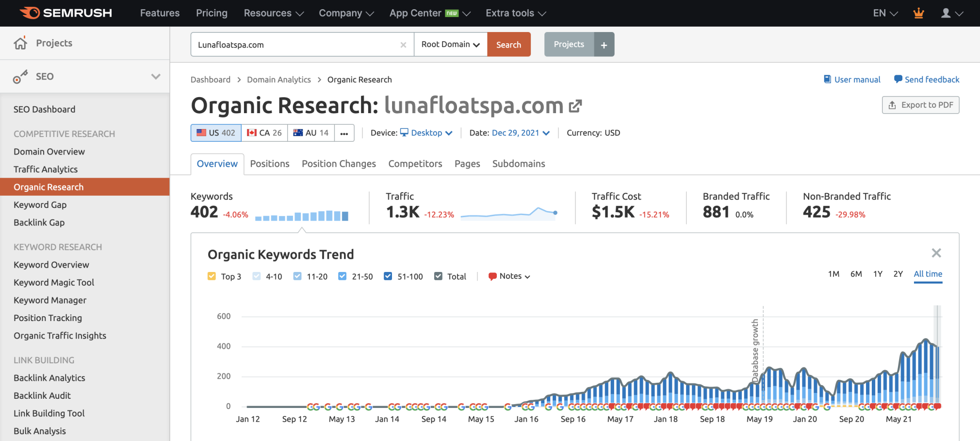Switch to the Competitors tab
The height and width of the screenshot is (441, 980).
tap(415, 164)
